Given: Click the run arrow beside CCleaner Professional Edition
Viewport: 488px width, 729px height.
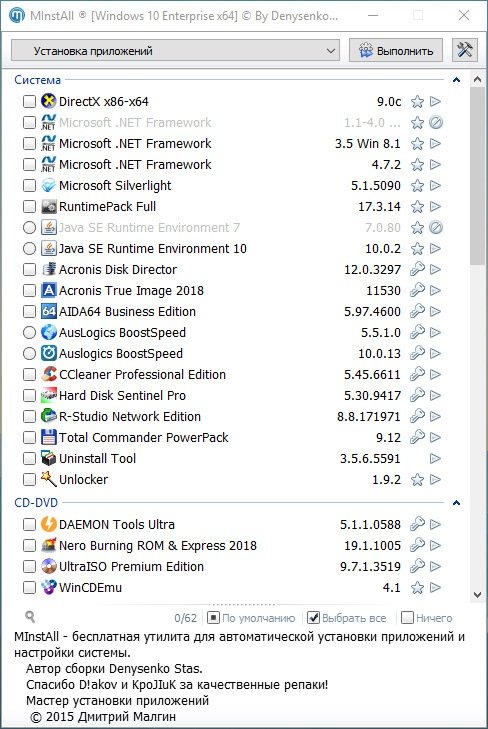Looking at the screenshot, I should (435, 374).
